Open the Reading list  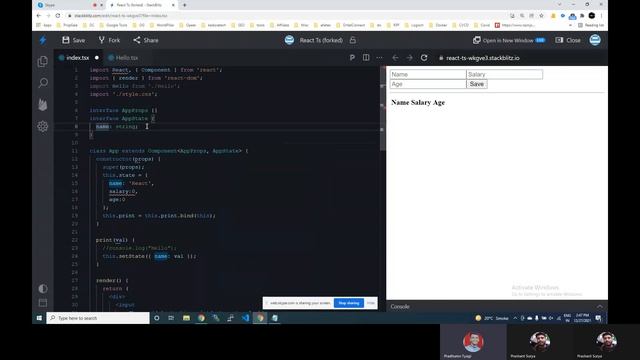coord(591,25)
